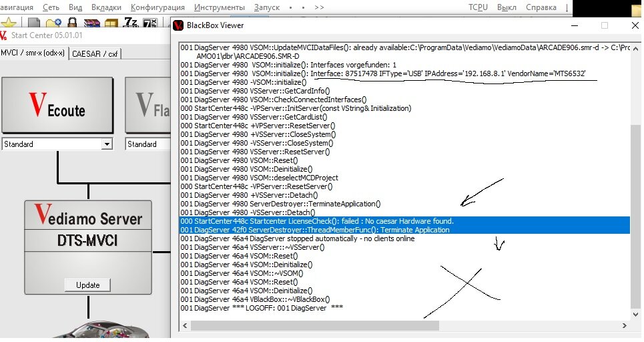Launch WinRAR books icon in toolbar

91,23
